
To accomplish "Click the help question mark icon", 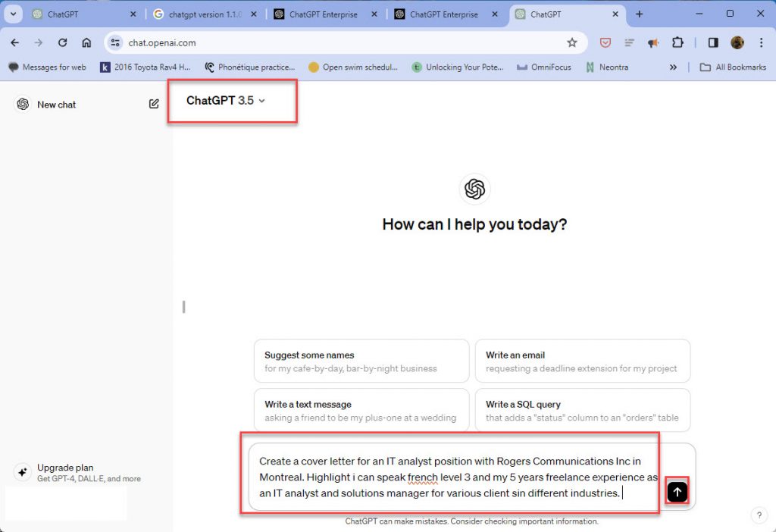I will pyautogui.click(x=759, y=515).
